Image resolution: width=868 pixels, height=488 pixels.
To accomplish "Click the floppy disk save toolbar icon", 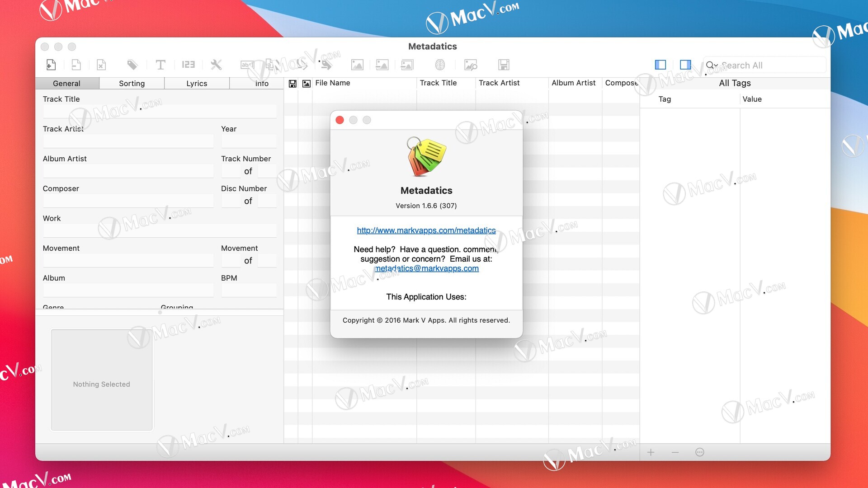I will click(x=504, y=65).
